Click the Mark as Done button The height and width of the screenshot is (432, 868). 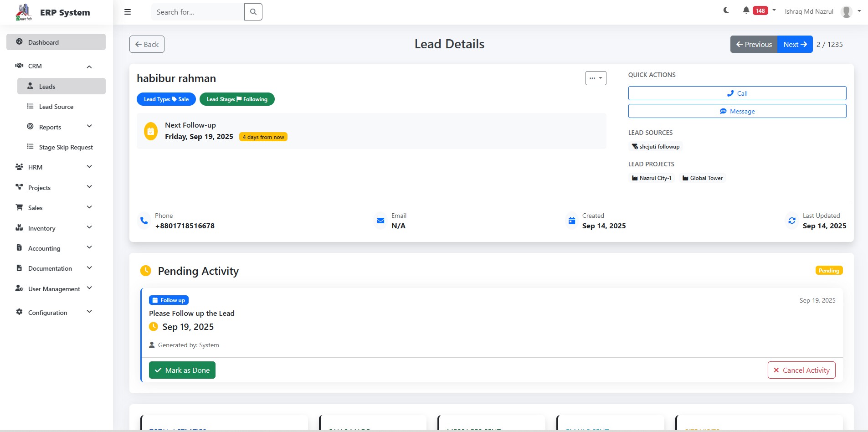click(x=182, y=370)
